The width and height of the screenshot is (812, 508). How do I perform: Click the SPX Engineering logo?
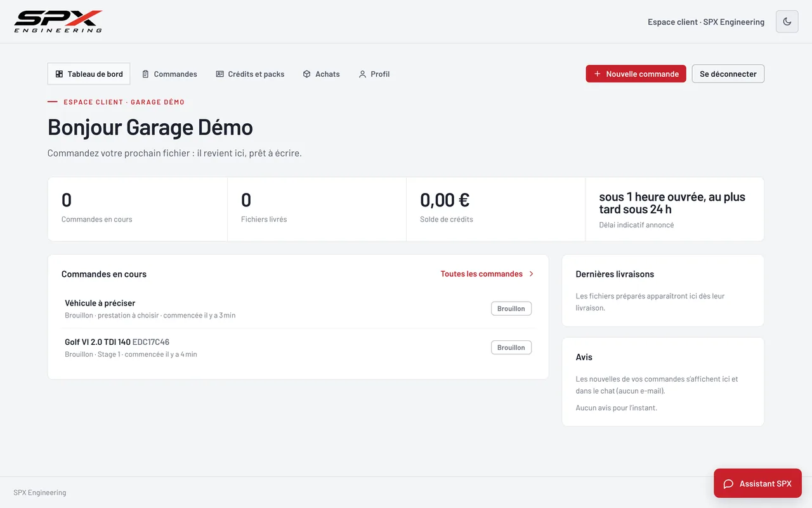click(58, 22)
